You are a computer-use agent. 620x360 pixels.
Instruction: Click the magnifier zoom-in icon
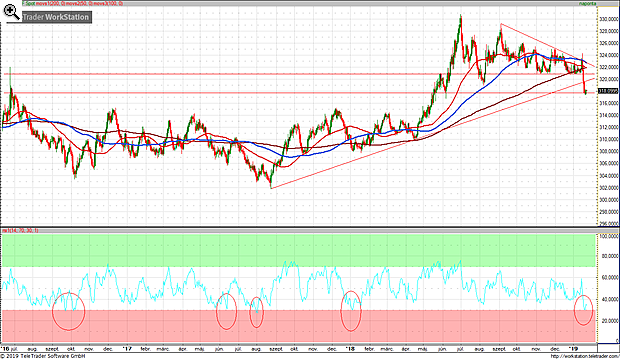(x=11, y=12)
